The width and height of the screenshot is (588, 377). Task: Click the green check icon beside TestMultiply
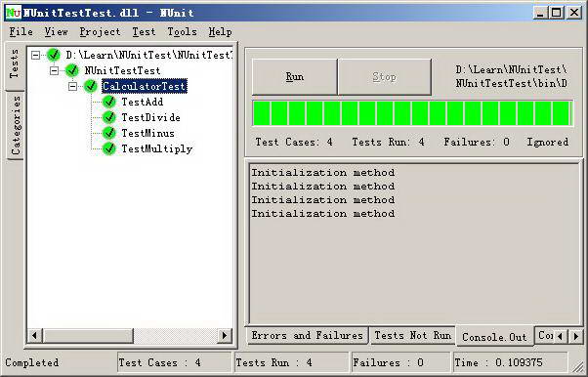(x=108, y=148)
